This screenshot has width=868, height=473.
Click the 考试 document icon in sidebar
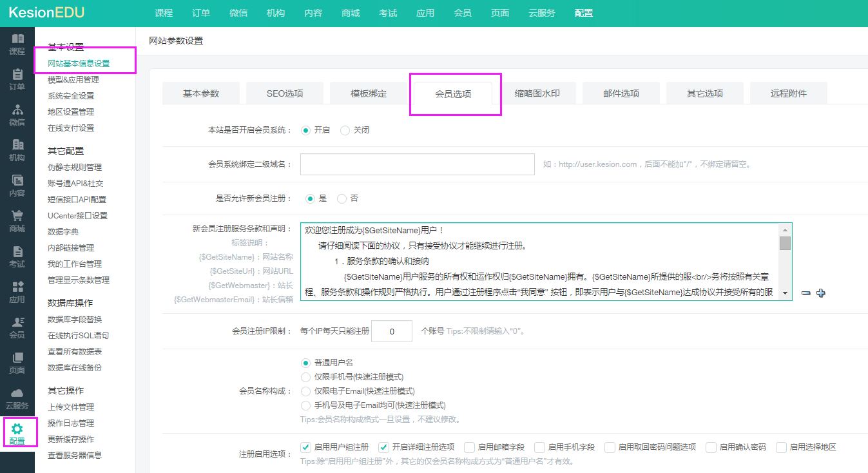(x=17, y=252)
